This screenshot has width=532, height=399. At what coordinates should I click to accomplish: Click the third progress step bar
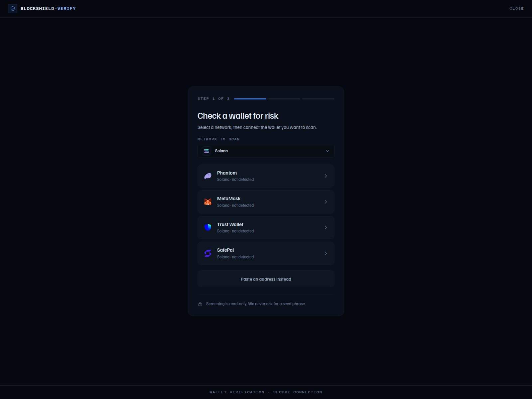point(318,99)
